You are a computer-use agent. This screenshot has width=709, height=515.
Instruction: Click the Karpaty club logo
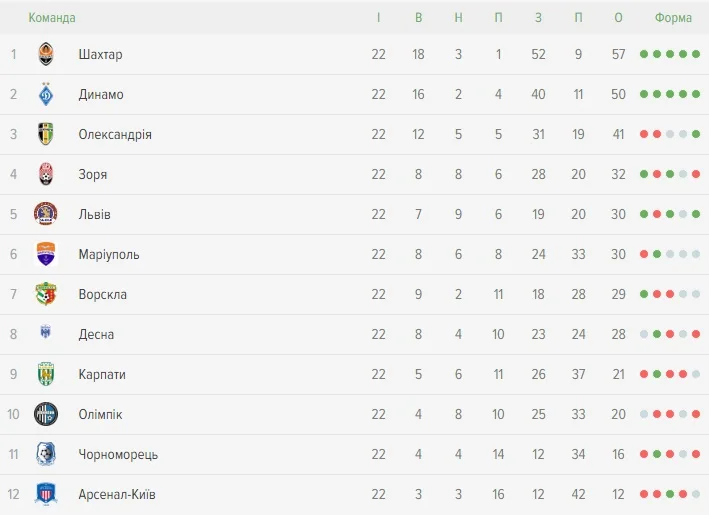click(x=46, y=374)
